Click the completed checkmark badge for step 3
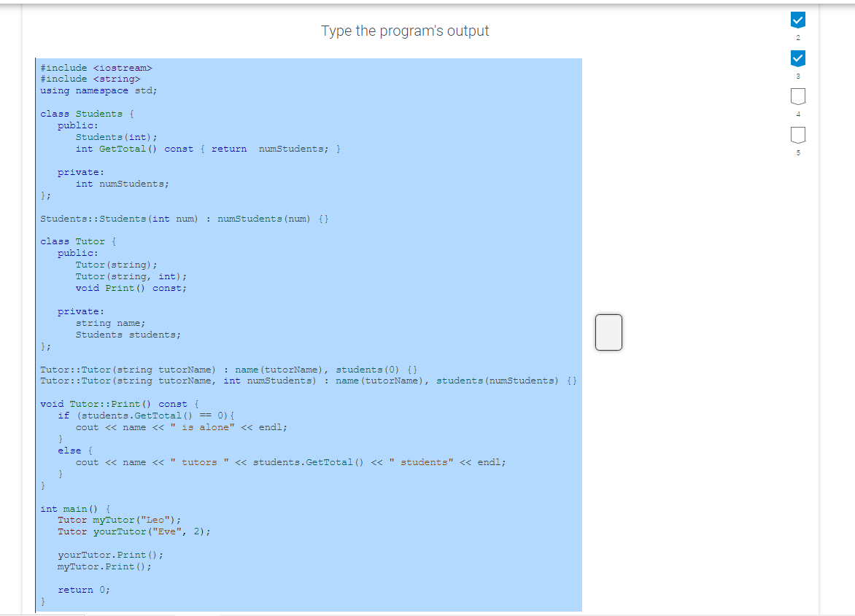Image resolution: width=855 pixels, height=616 pixels. [798, 58]
